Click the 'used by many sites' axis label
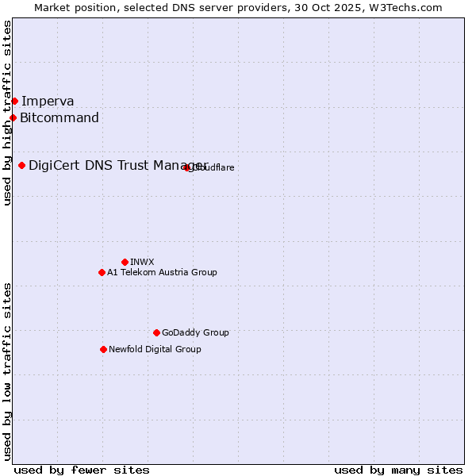The width and height of the screenshot is (476, 476). click(x=398, y=470)
